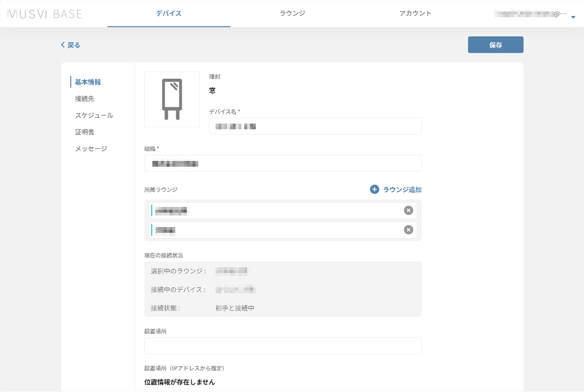Show the 証明書 sidebar section
The height and width of the screenshot is (392, 584).
pyautogui.click(x=84, y=132)
